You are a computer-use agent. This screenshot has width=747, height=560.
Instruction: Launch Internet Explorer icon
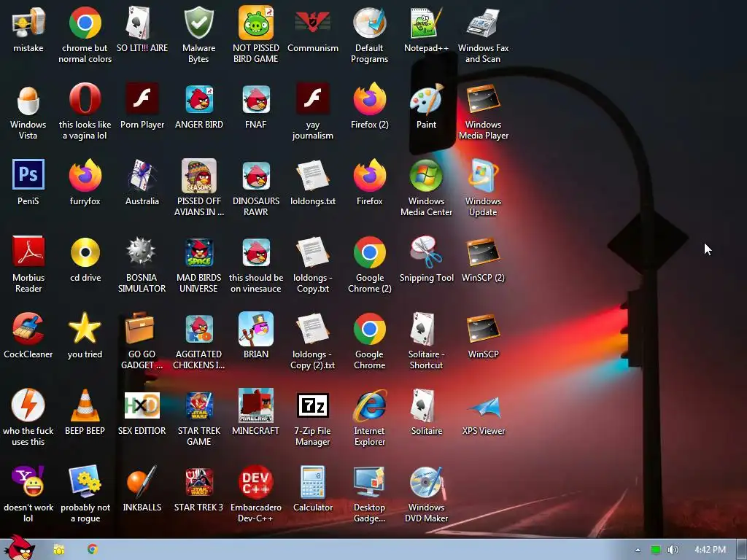(369, 405)
